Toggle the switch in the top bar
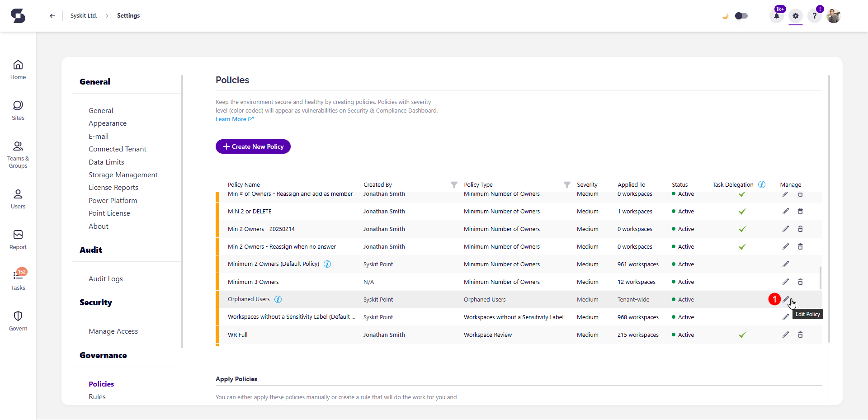The width and height of the screenshot is (868, 420). click(741, 15)
